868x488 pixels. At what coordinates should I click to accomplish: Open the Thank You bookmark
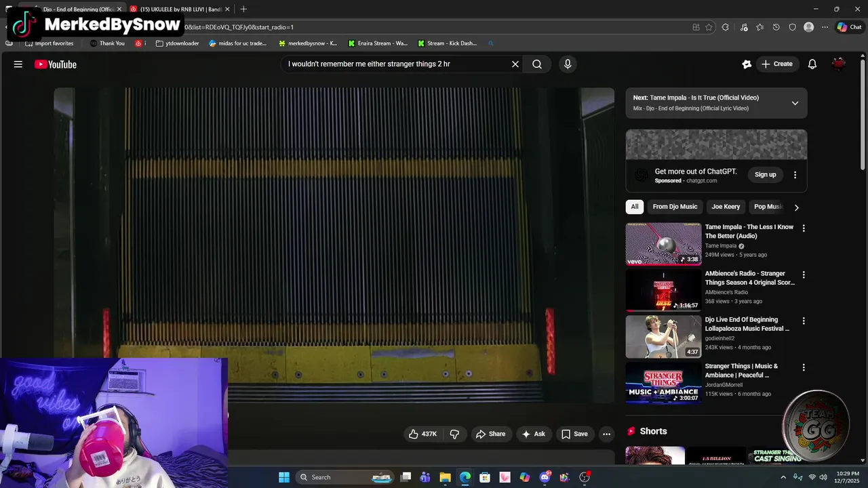107,43
